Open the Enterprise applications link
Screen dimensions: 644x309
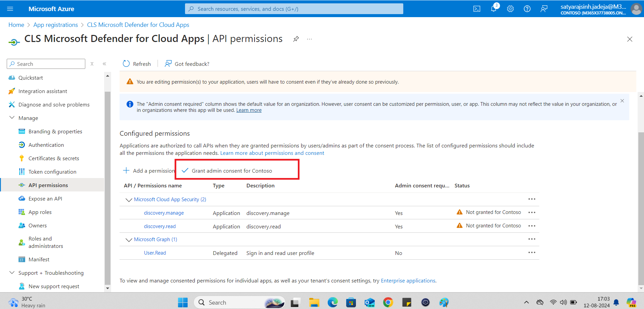point(408,280)
